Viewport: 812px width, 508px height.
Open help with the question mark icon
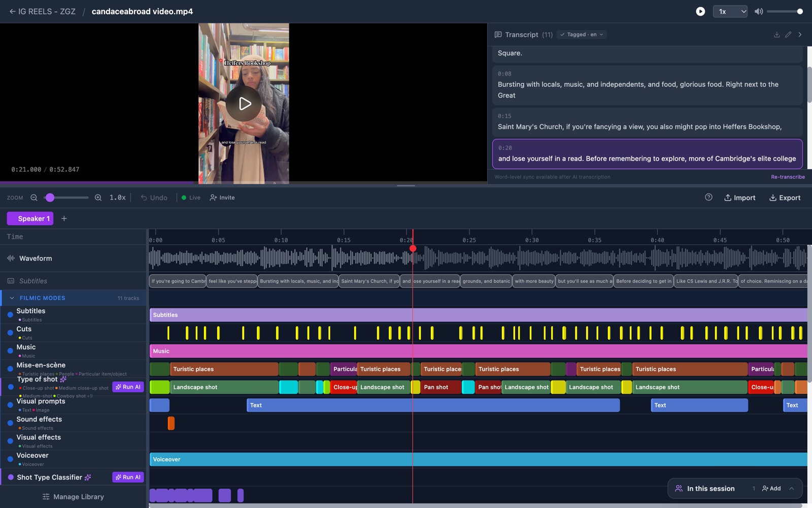(708, 197)
